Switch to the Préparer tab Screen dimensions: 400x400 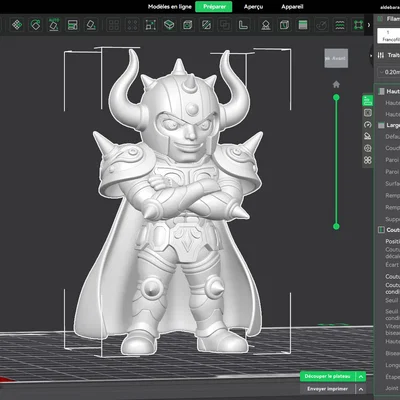(214, 7)
